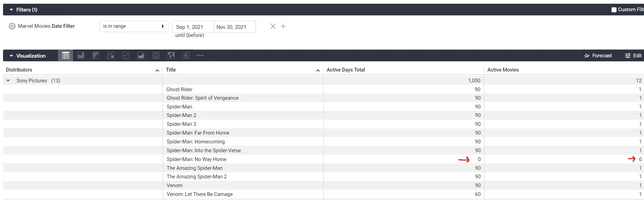
Task: Edit the end date Nov 30, 2021
Action: [235, 27]
